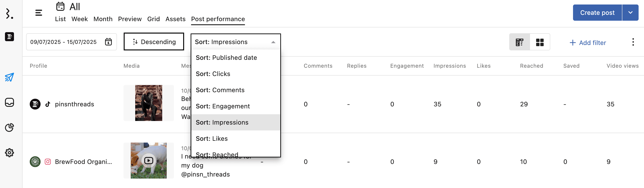Viewport: 644px width, 188px height.
Task: Collapse the Sort: Impressions dropdown
Action: click(273, 42)
